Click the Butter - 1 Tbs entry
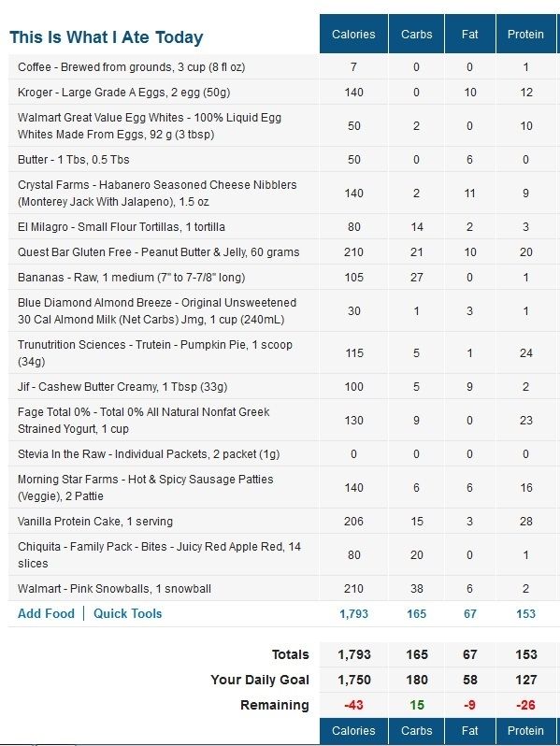Screen dimensions: 560x746 pos(73,159)
